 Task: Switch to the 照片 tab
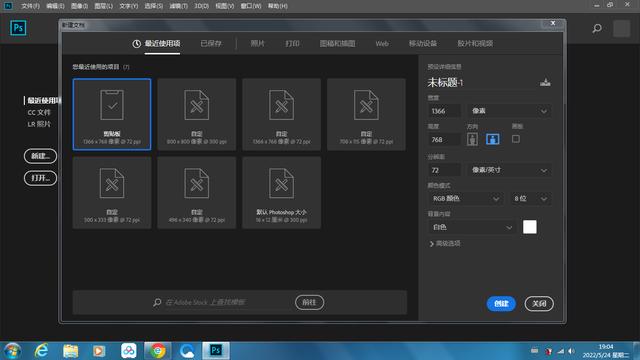258,44
